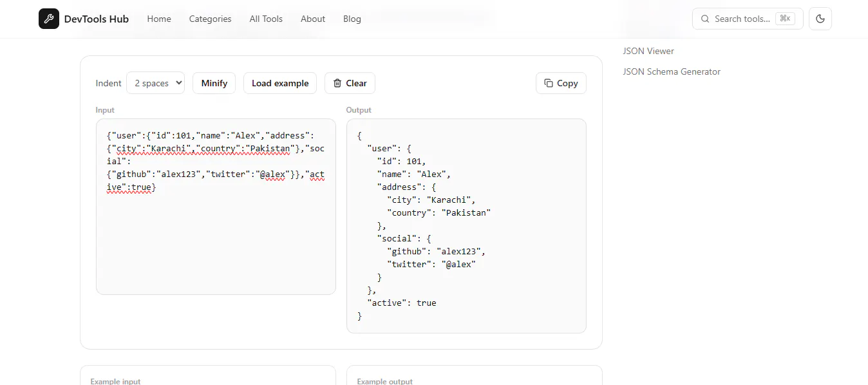Click the "github": "alex123" output line
The height and width of the screenshot is (385, 868).
[x=437, y=251]
